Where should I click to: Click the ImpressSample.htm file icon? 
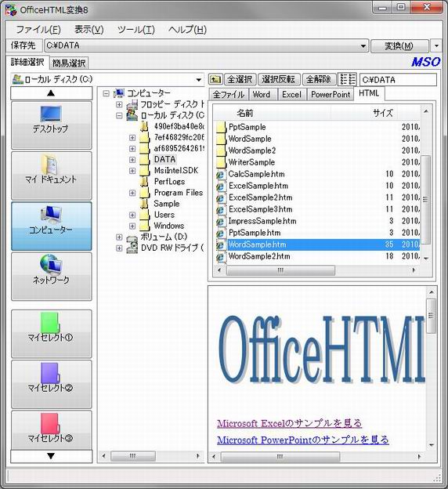coord(221,222)
